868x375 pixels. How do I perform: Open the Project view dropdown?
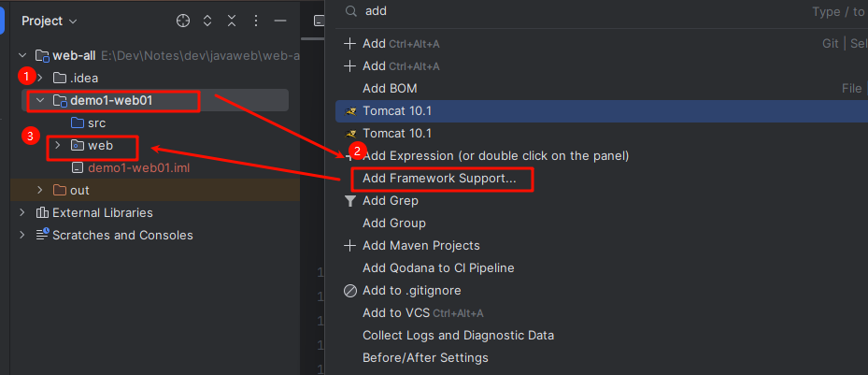(x=50, y=22)
